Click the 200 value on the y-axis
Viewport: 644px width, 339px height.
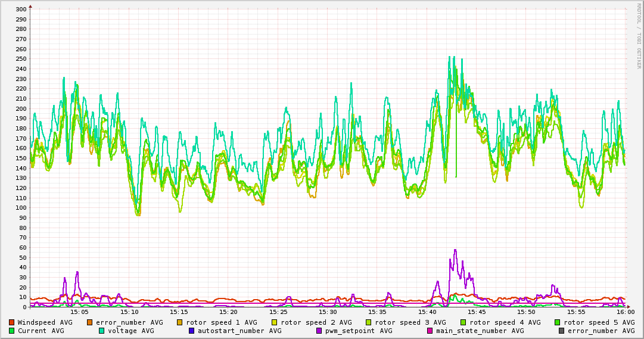pyautogui.click(x=21, y=108)
